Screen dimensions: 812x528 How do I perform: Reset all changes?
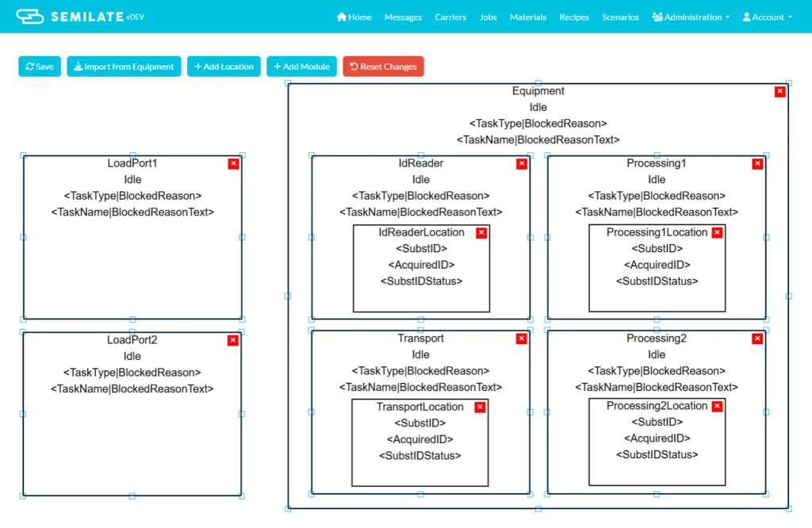pos(383,67)
